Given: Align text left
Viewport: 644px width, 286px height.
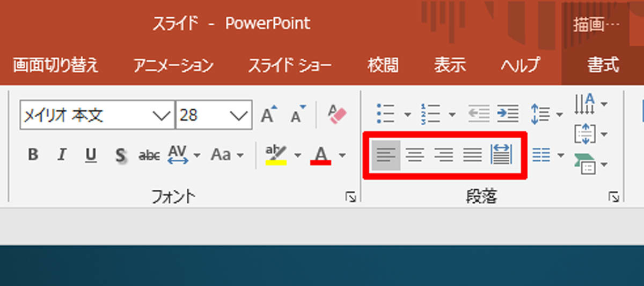Looking at the screenshot, I should point(386,155).
